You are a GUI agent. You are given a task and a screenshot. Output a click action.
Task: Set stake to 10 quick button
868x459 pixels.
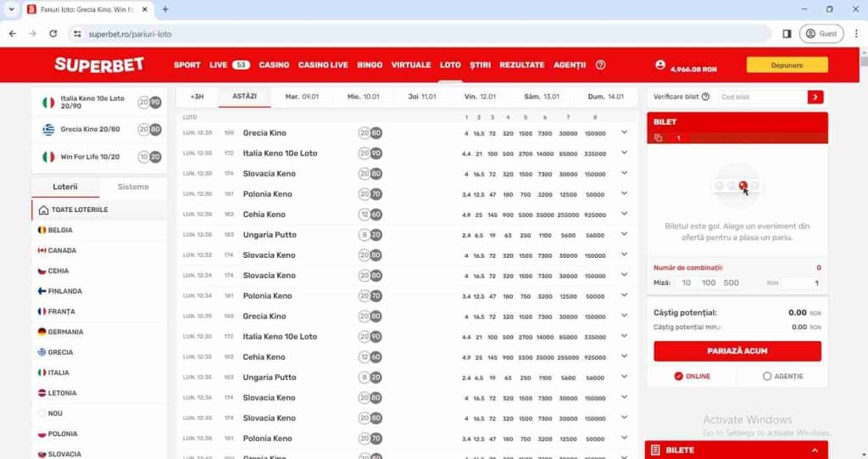(x=686, y=283)
